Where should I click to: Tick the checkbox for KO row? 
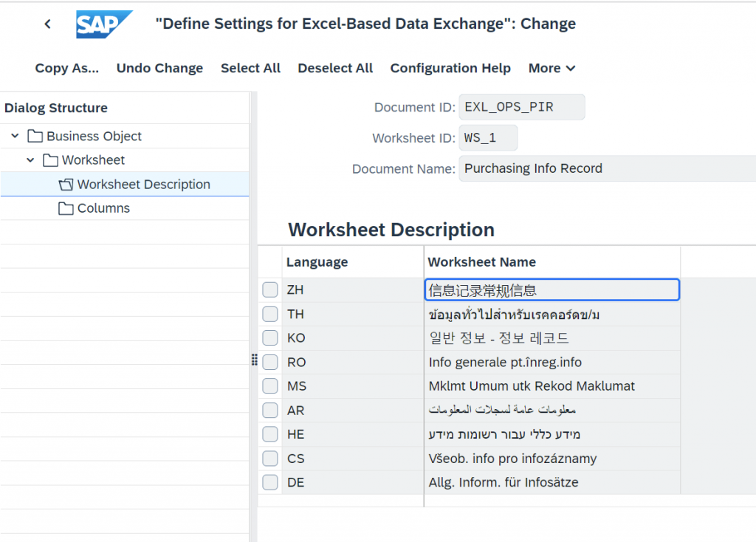click(270, 337)
